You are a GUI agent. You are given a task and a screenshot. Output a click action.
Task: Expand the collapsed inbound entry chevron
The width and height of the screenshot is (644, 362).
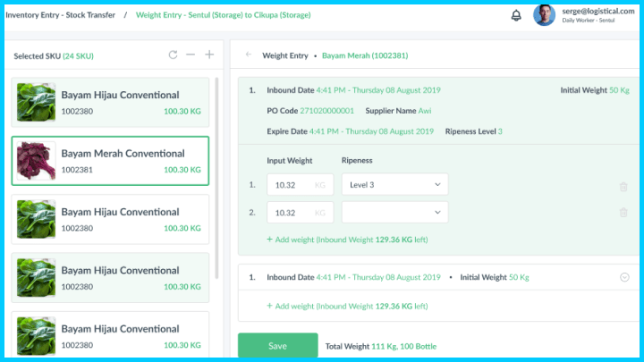pyautogui.click(x=624, y=277)
